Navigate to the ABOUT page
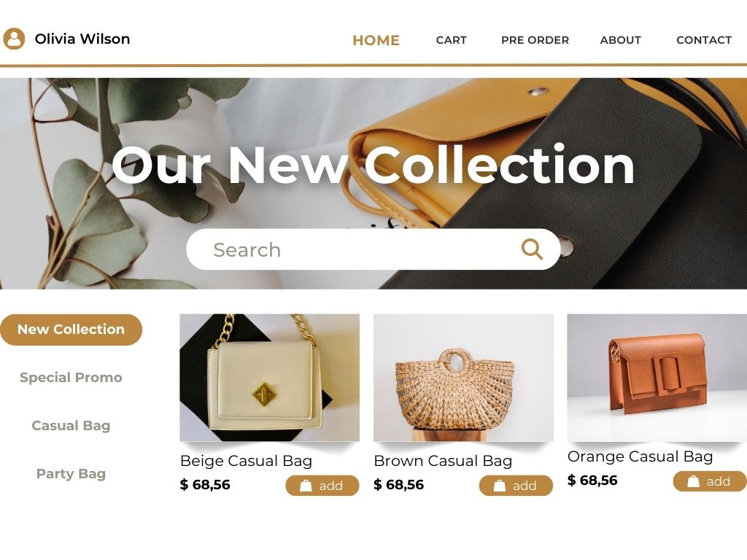Image resolution: width=747 pixels, height=560 pixels. point(620,40)
